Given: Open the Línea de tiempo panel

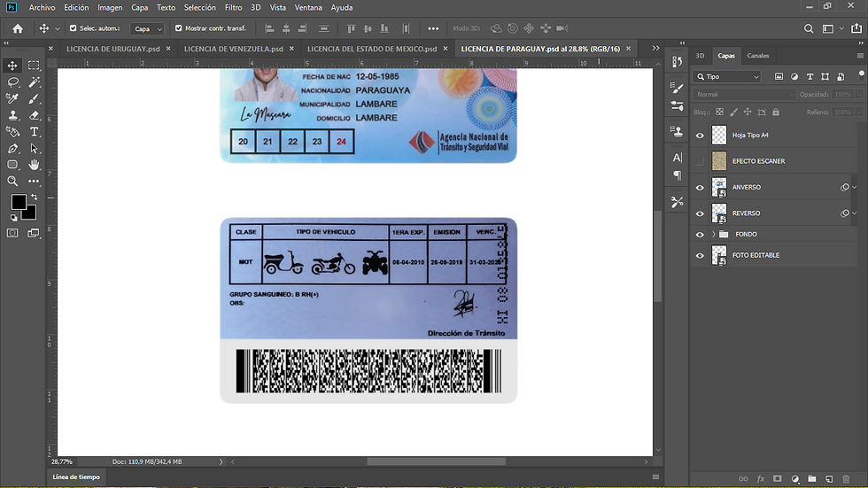Looking at the screenshot, I should click(76, 477).
